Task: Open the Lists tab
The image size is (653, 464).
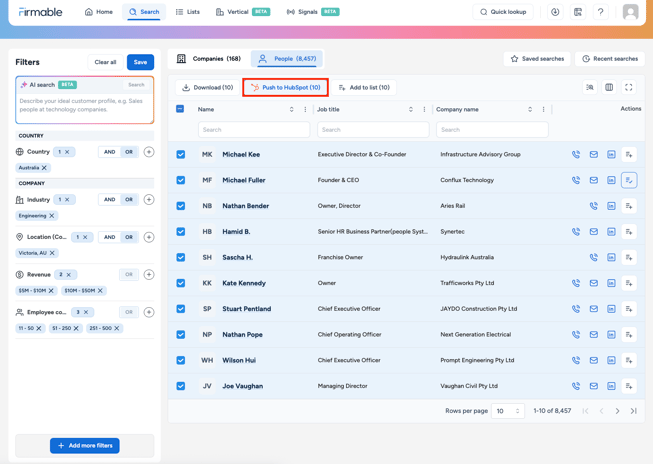Action: (x=188, y=12)
